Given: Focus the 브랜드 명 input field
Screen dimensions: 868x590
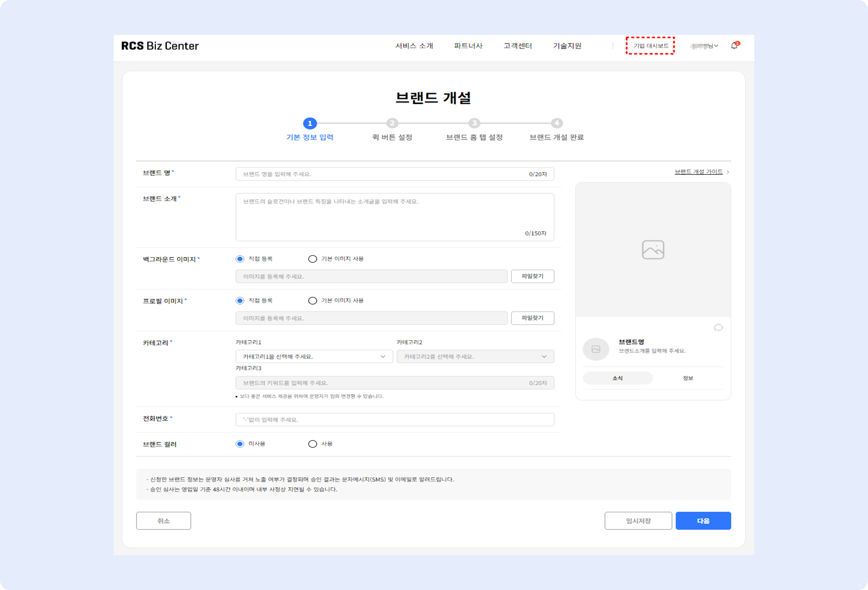Looking at the screenshot, I should pyautogui.click(x=394, y=174).
